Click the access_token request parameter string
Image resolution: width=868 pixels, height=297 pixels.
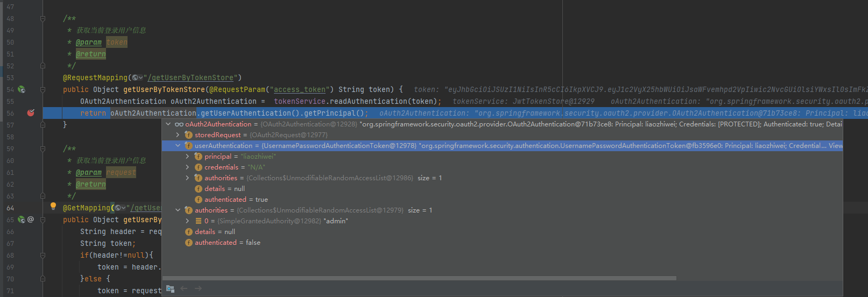300,89
